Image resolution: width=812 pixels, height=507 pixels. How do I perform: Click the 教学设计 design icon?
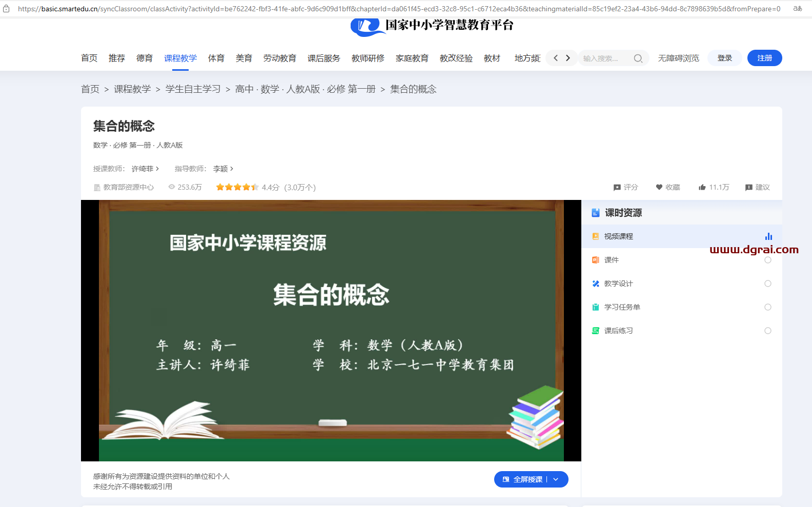(596, 283)
